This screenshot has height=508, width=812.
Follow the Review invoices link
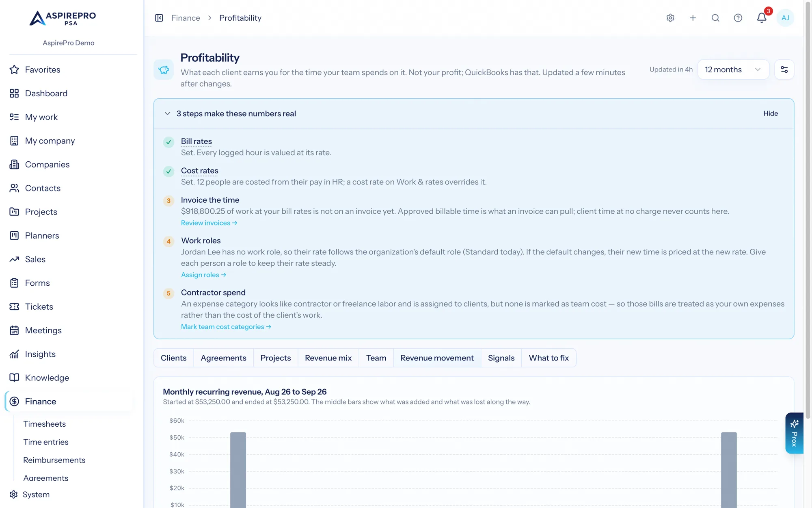209,223
